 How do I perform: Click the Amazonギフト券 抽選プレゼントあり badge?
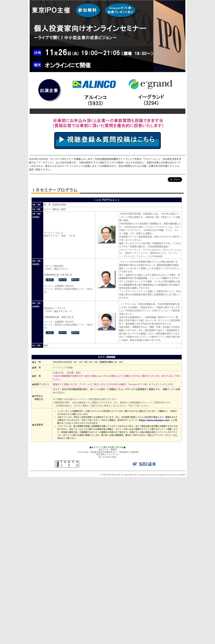[120, 10]
